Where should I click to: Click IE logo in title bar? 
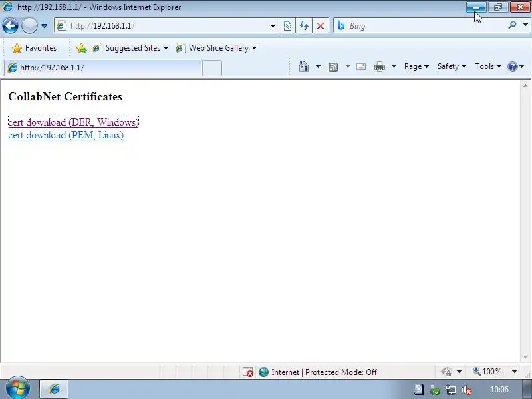point(7,7)
